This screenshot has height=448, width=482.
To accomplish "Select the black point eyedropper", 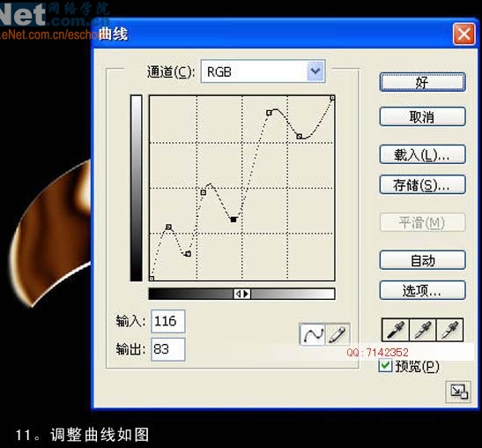I will [x=396, y=330].
